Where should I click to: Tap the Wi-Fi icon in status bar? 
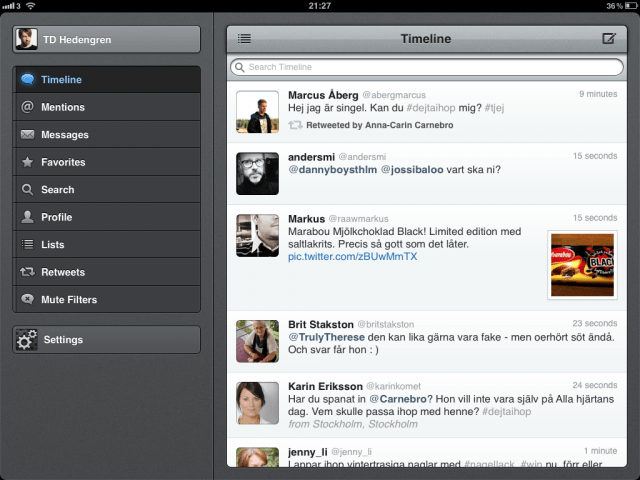tap(31, 6)
